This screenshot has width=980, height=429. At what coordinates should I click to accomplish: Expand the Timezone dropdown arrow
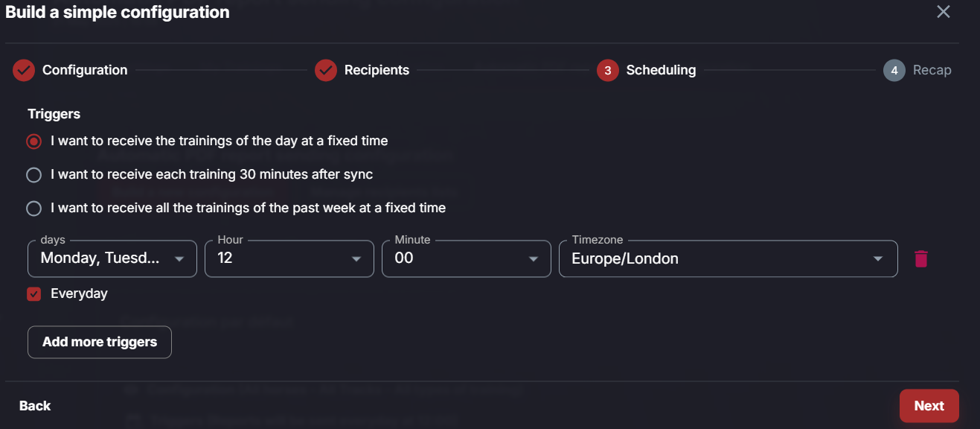coord(878,259)
